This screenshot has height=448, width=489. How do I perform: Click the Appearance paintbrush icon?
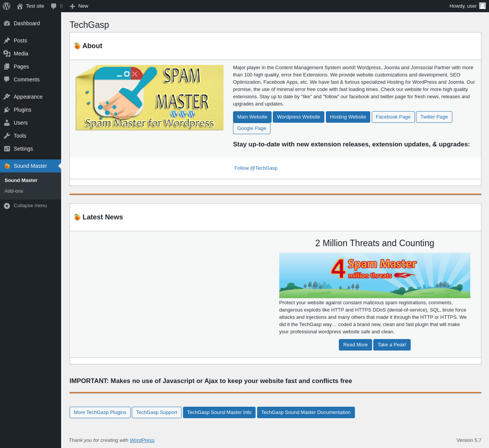tap(7, 97)
